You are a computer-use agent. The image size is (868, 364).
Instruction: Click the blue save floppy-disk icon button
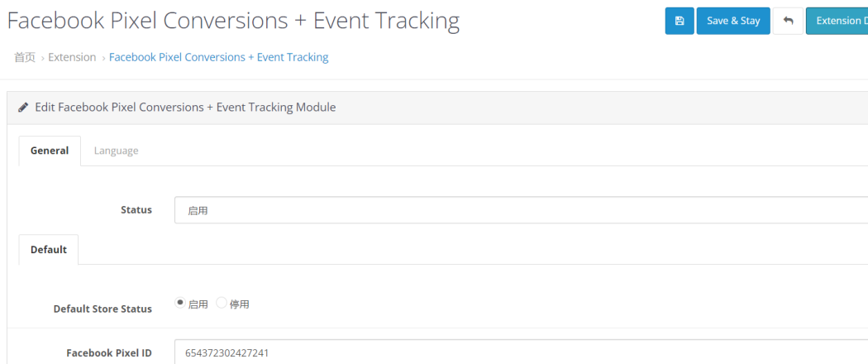click(x=680, y=21)
